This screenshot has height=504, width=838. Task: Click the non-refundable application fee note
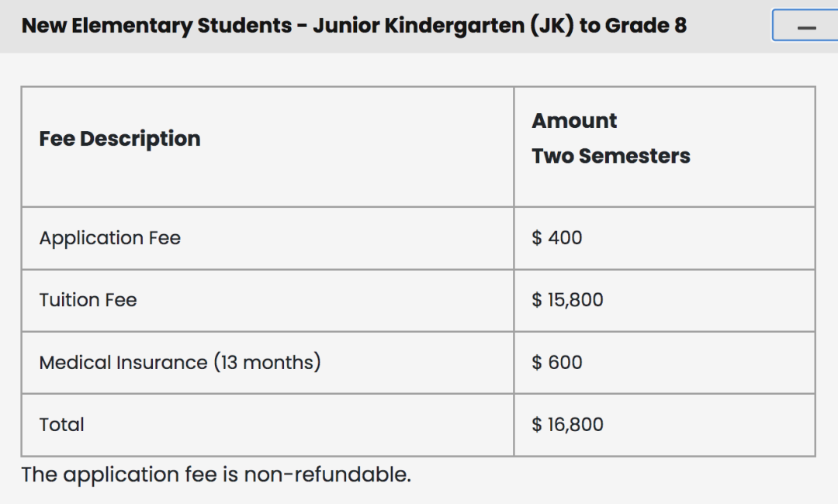[x=216, y=475]
